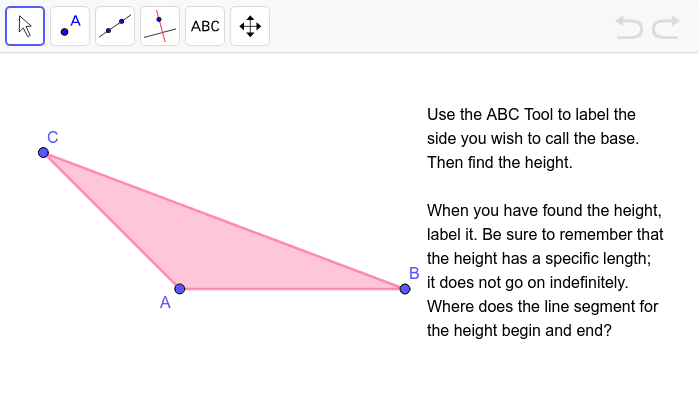Click side AB of the triangle
Screen dimensions: 700x400
tap(292, 289)
